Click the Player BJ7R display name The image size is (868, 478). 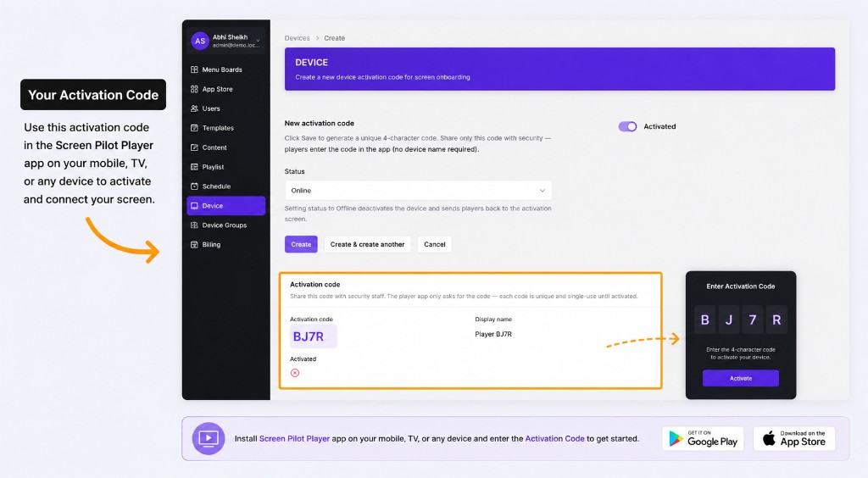pyautogui.click(x=493, y=334)
